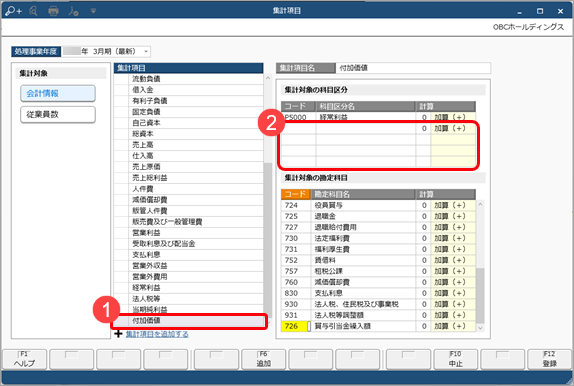Click the 731 福利厚生費 row
This screenshot has height=386, width=574.
point(378,249)
